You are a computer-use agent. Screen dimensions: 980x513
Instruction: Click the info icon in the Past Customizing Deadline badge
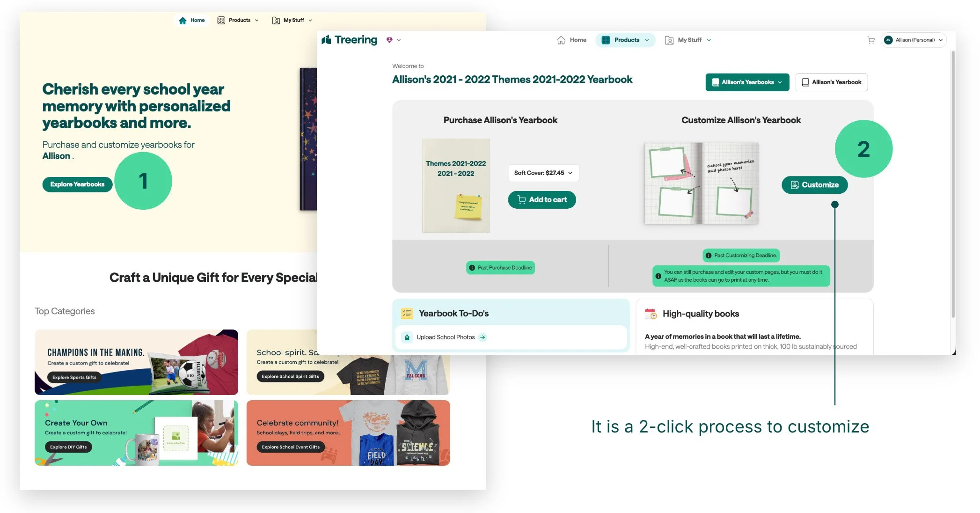(709, 256)
